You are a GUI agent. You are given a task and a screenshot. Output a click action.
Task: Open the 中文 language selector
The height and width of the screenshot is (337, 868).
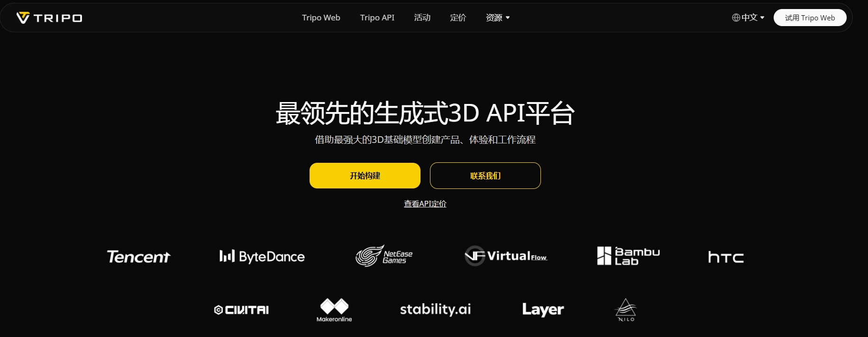pos(748,18)
